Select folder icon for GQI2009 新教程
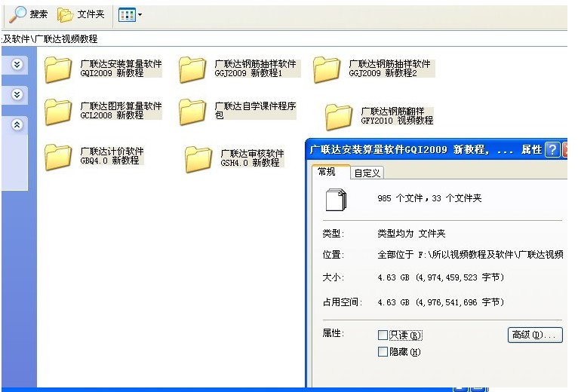 pos(58,69)
